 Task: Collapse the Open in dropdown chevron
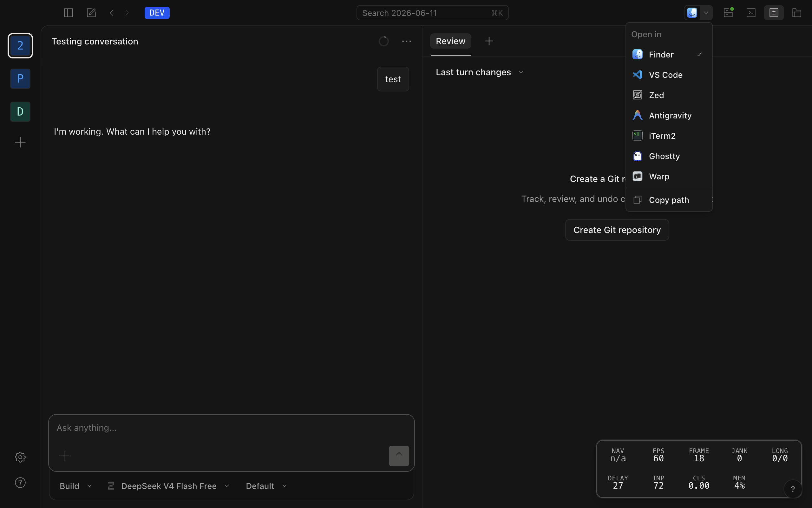point(706,13)
